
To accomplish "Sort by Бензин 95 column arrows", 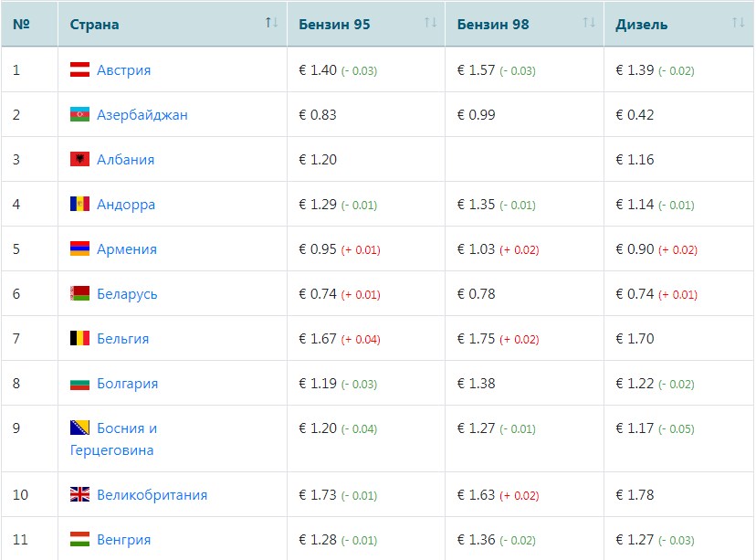I will pos(430,23).
